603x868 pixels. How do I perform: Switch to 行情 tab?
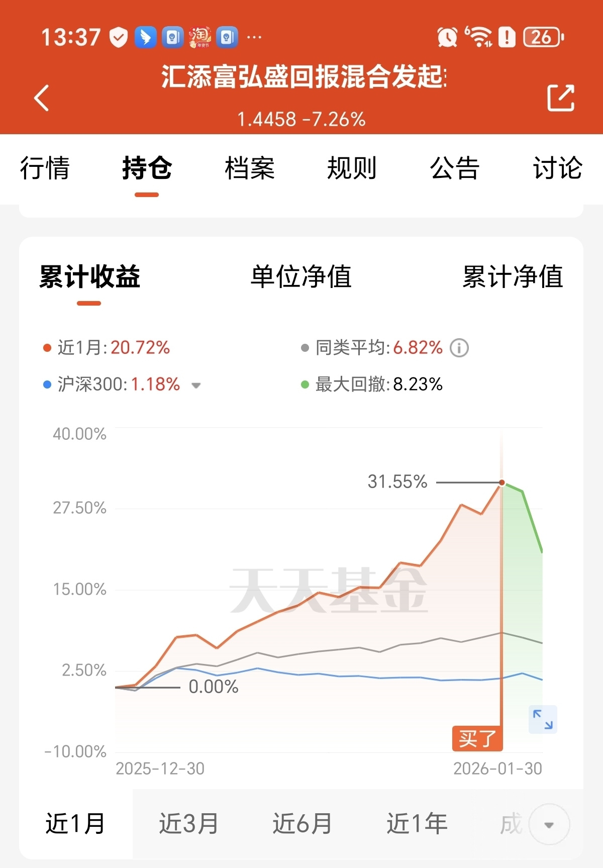pyautogui.click(x=45, y=168)
